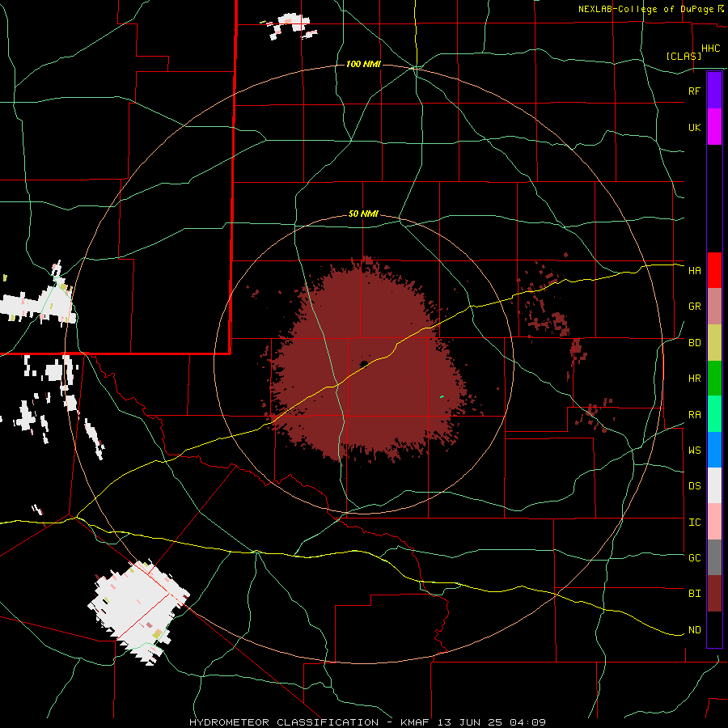Click the HR legend label
Viewport: 728px width, 728px height.
pyautogui.click(x=694, y=379)
